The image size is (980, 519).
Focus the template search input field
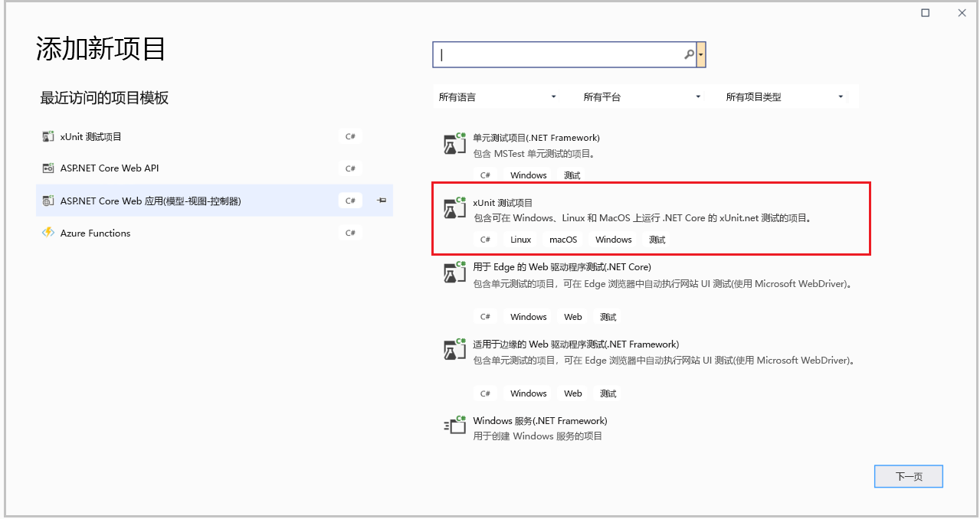(565, 54)
